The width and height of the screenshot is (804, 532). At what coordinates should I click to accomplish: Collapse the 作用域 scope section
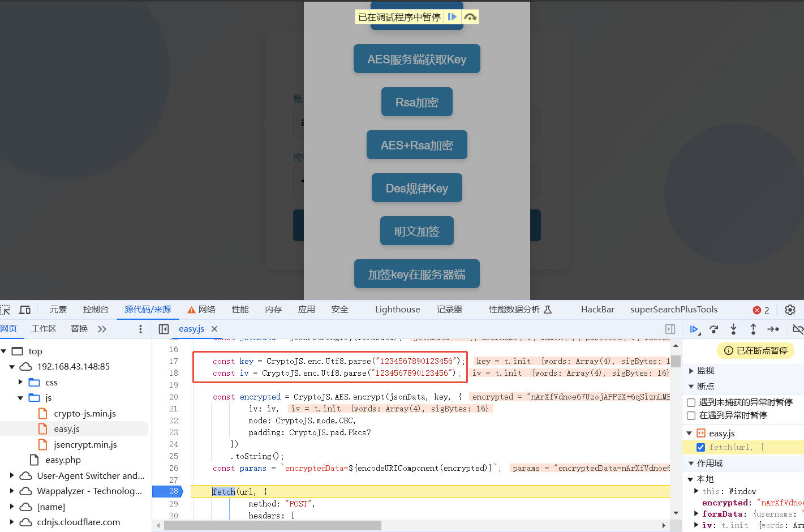[x=691, y=464]
